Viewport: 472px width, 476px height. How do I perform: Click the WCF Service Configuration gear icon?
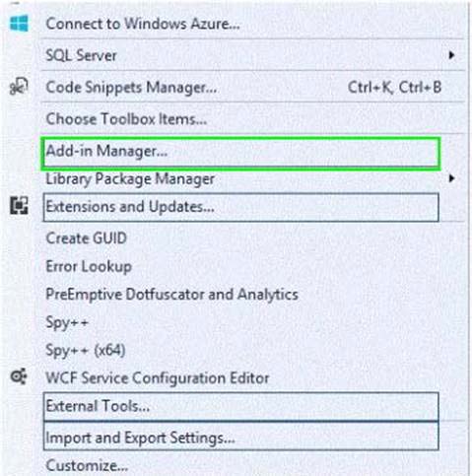[x=19, y=376]
